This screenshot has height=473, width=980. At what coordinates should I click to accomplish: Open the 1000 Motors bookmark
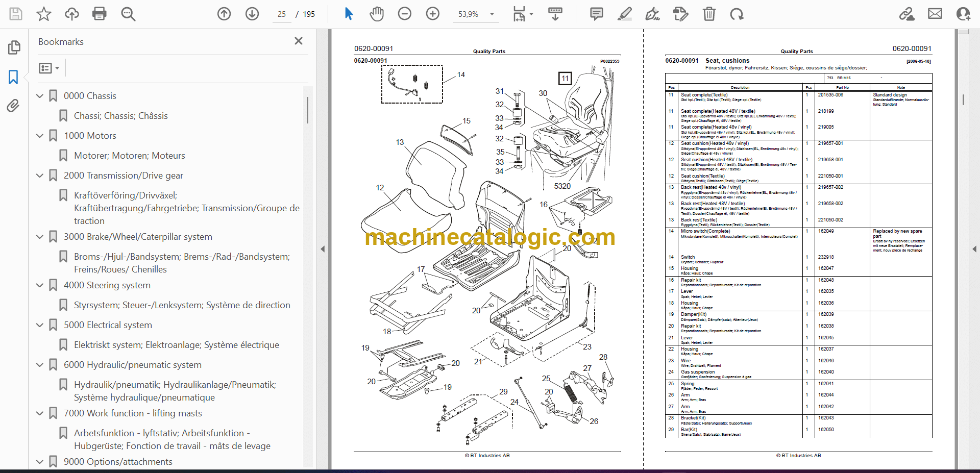(x=90, y=136)
